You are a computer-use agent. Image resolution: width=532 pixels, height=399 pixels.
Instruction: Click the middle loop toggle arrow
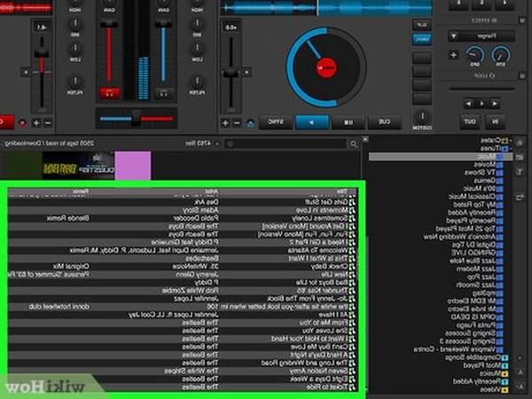(x=481, y=104)
